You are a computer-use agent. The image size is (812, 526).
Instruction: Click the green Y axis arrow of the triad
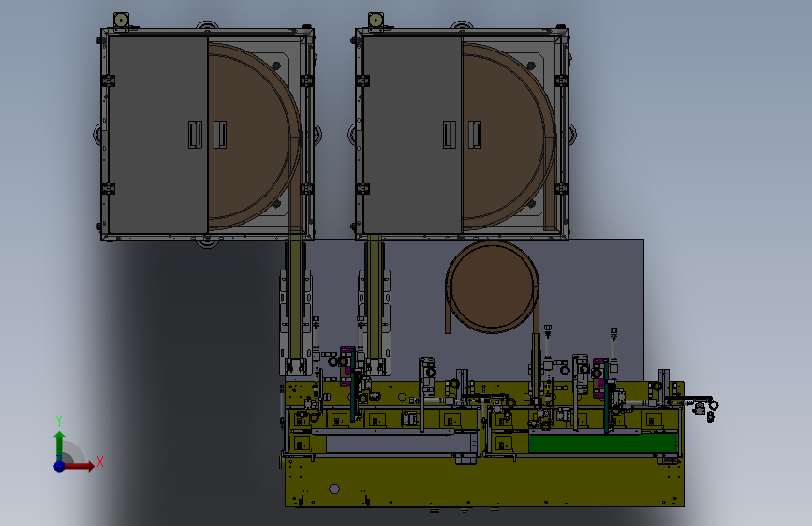pos(60,446)
